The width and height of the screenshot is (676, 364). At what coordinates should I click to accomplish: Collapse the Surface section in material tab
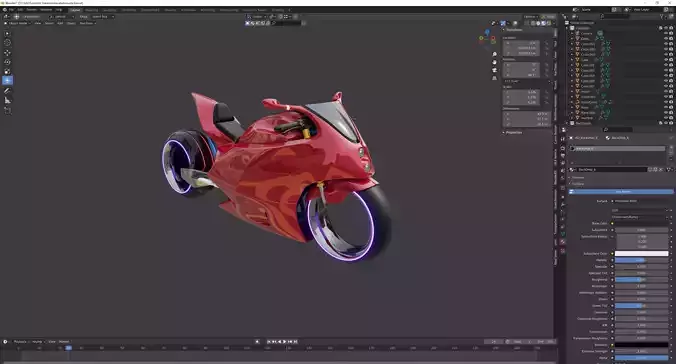[x=577, y=184]
